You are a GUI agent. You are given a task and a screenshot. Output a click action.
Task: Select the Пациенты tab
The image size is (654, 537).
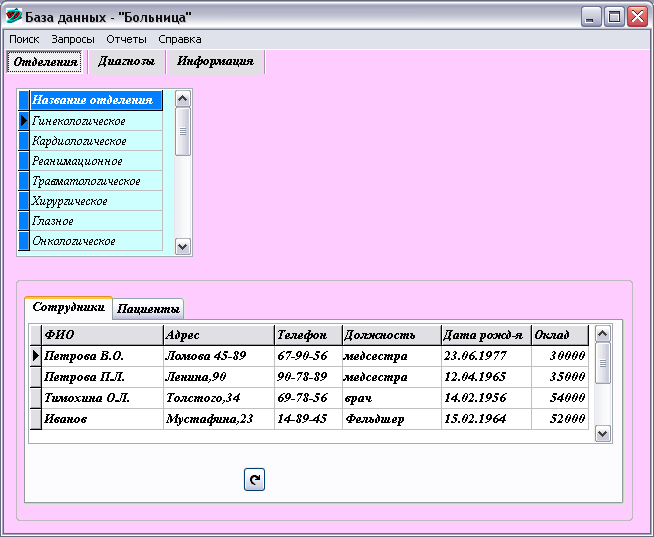pyautogui.click(x=148, y=309)
